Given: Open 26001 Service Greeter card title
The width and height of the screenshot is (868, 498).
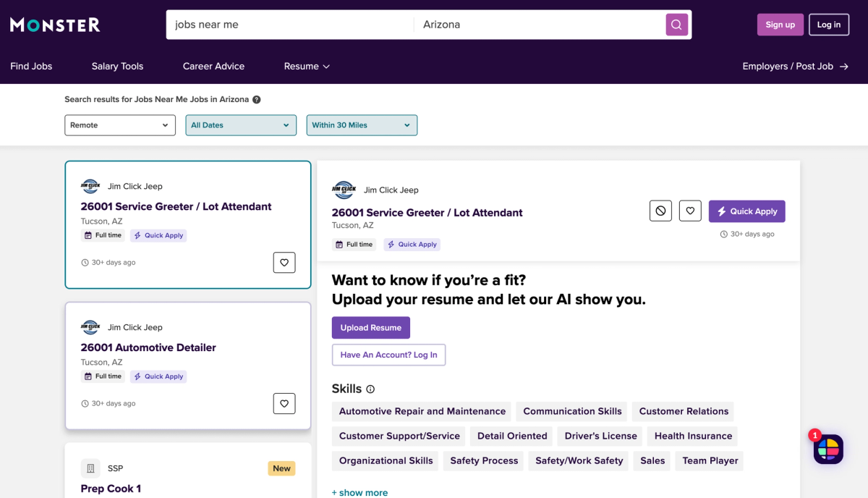Looking at the screenshot, I should point(176,207).
